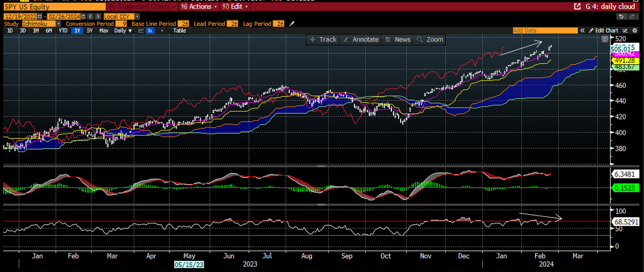
Task: Click the Base Line Period value 26
Action: coord(184,23)
